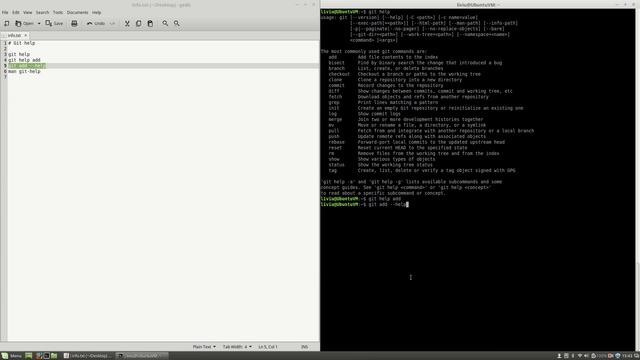Open the Files folder launcher on taskbar
The image size is (640, 360).
(54, 356)
